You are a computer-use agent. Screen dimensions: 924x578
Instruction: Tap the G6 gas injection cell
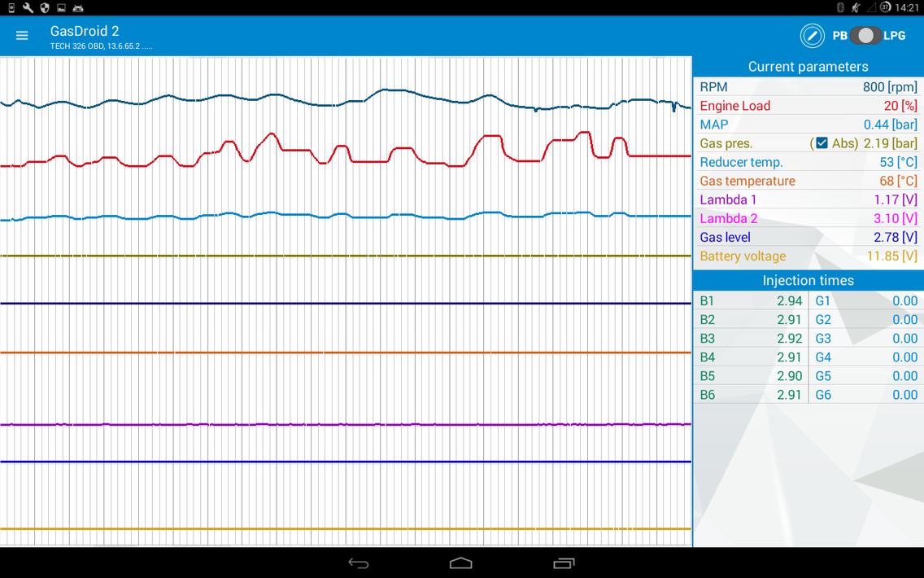(x=866, y=395)
